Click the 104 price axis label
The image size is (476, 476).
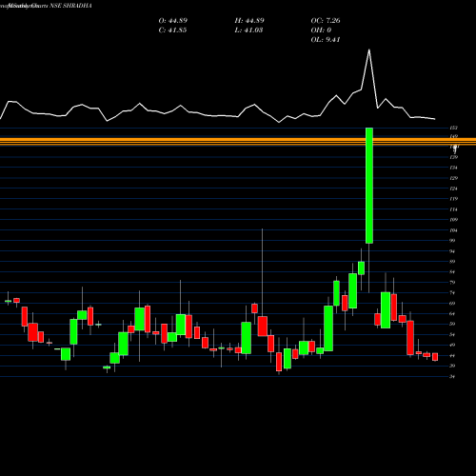454,230
